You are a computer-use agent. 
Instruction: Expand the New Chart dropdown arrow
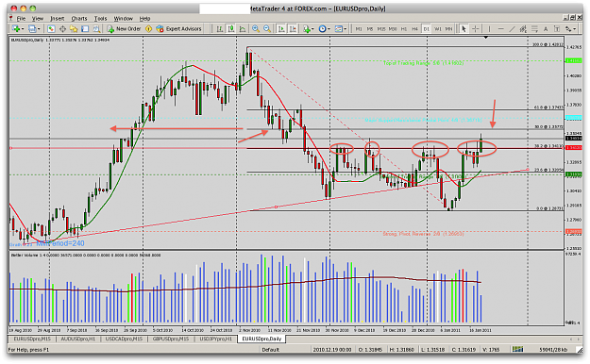[23, 29]
